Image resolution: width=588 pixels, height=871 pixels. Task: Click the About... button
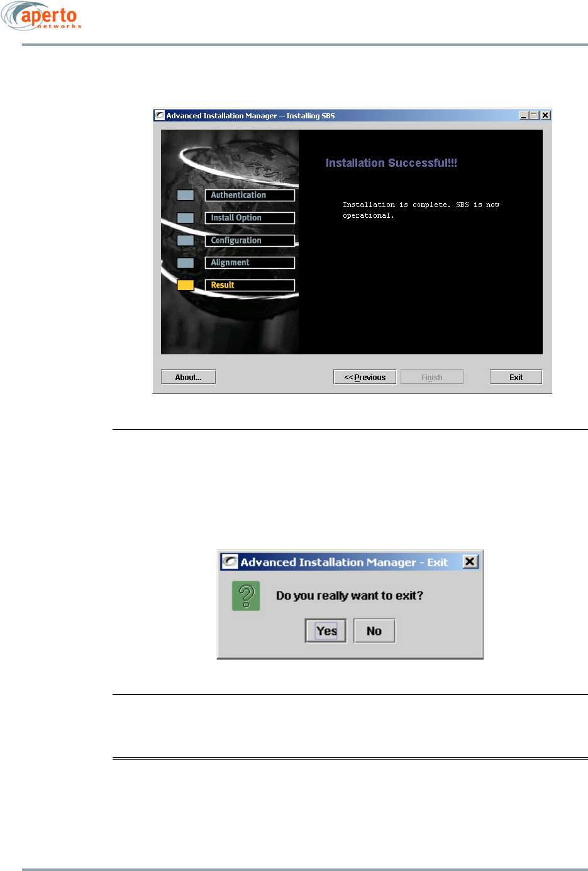pyautogui.click(x=188, y=377)
